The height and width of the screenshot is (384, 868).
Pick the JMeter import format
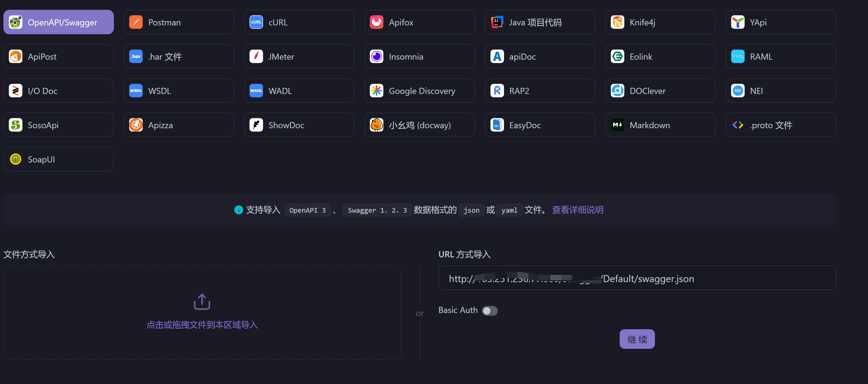point(299,57)
